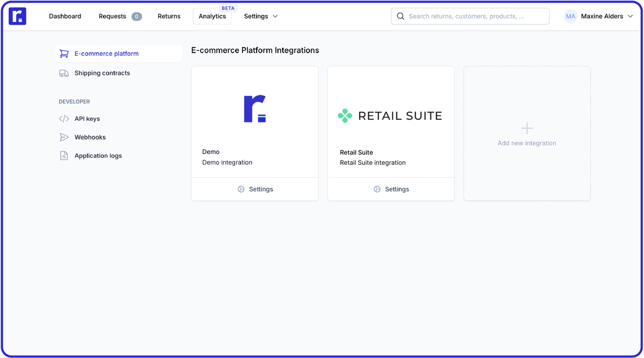This screenshot has width=644, height=358.
Task: Open Settings on the Demo integration card
Action: click(255, 189)
